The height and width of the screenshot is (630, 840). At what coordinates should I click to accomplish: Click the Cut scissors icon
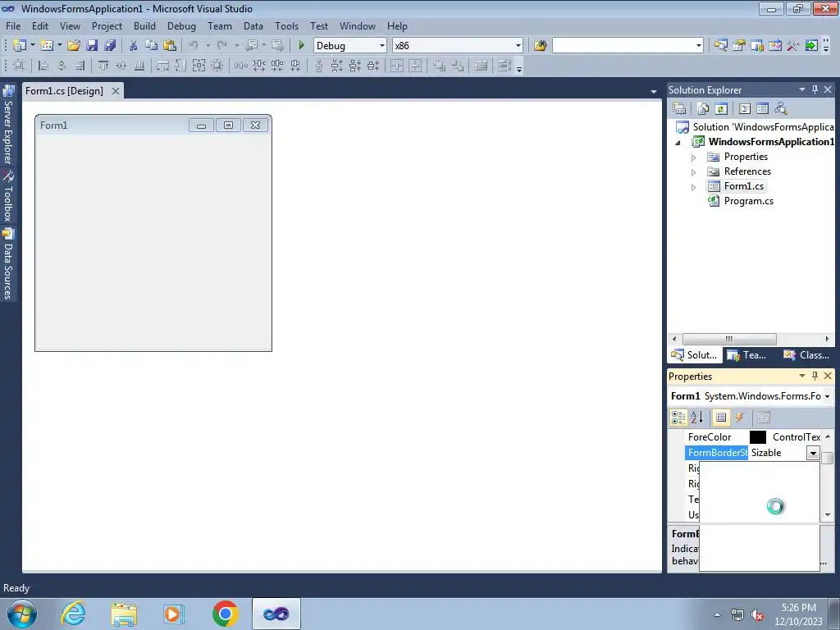(x=134, y=46)
